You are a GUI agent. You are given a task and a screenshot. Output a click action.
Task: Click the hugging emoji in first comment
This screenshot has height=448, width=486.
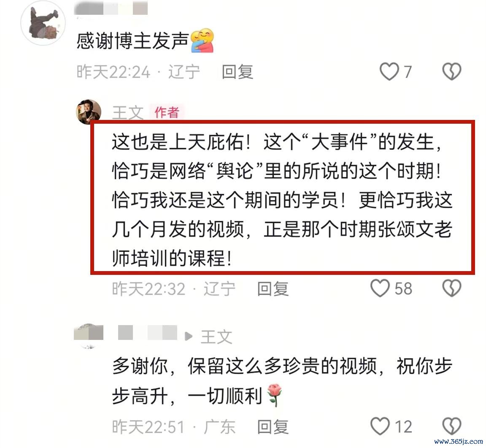(202, 41)
